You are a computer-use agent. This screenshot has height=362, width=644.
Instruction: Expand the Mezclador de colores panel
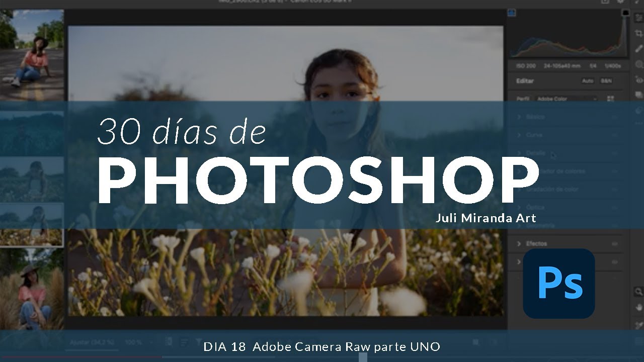519,171
